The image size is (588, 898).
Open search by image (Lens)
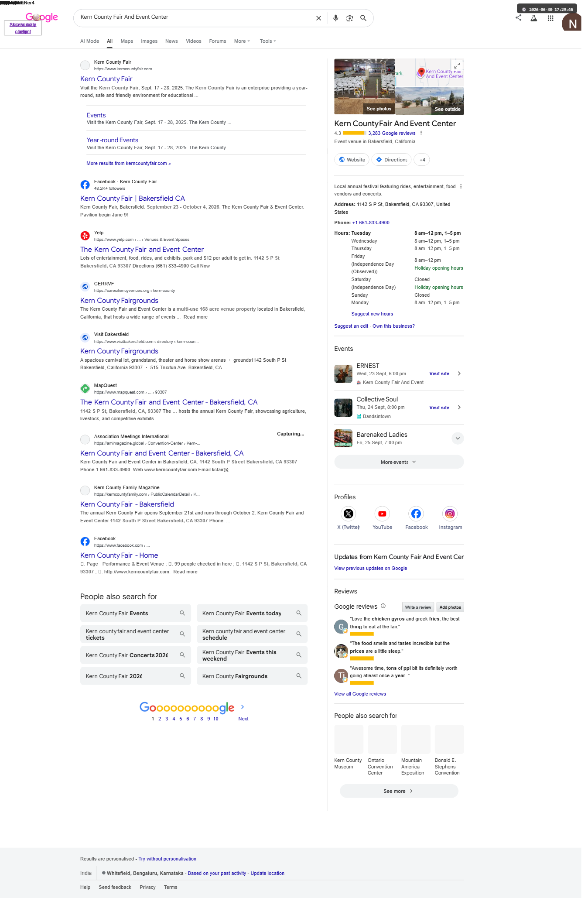[349, 18]
